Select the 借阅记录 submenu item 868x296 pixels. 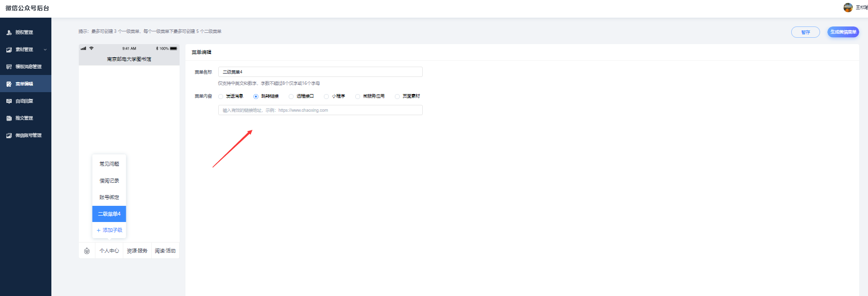click(x=109, y=181)
